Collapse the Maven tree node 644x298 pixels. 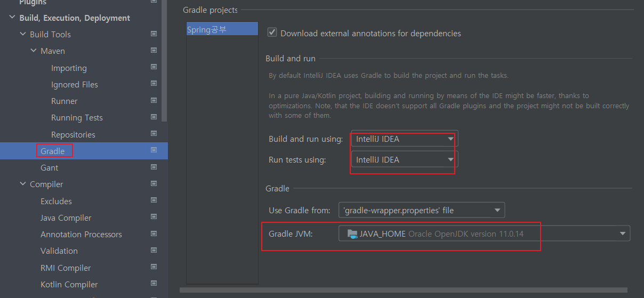tap(33, 51)
